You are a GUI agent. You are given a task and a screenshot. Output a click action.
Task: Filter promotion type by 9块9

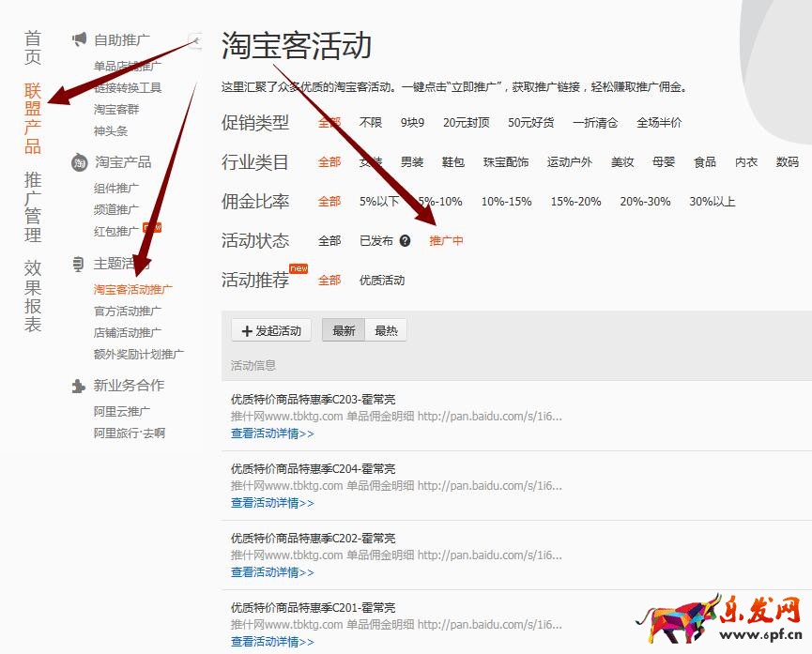412,123
